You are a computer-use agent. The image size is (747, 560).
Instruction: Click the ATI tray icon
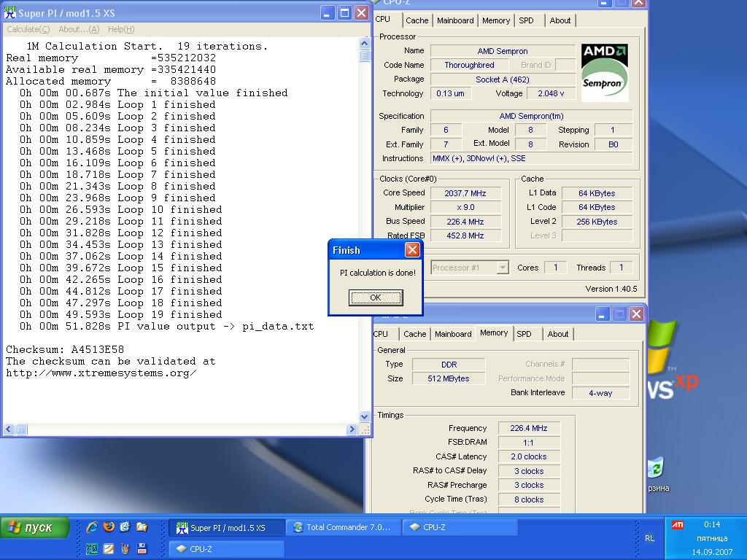point(677,525)
